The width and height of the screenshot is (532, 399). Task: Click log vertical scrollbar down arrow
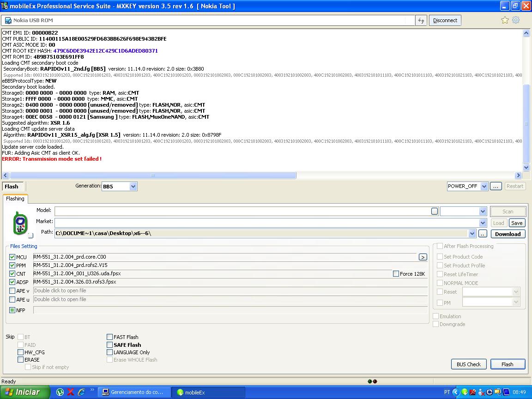click(x=526, y=167)
